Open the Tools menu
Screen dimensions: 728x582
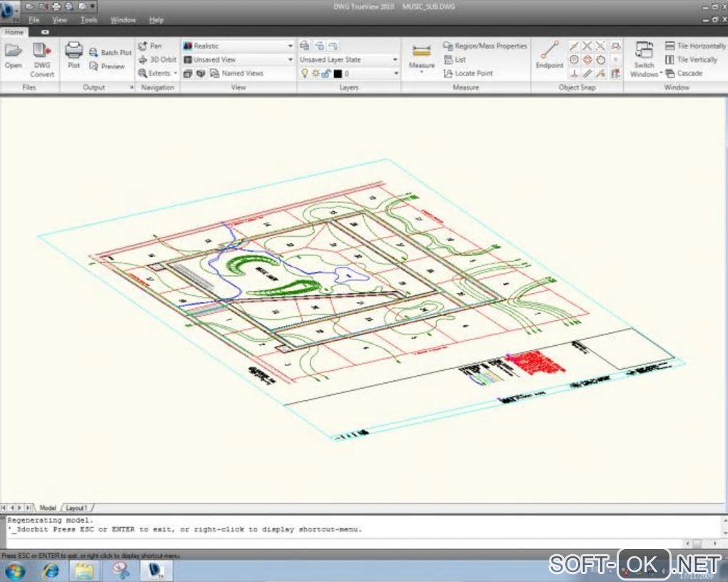tap(89, 20)
